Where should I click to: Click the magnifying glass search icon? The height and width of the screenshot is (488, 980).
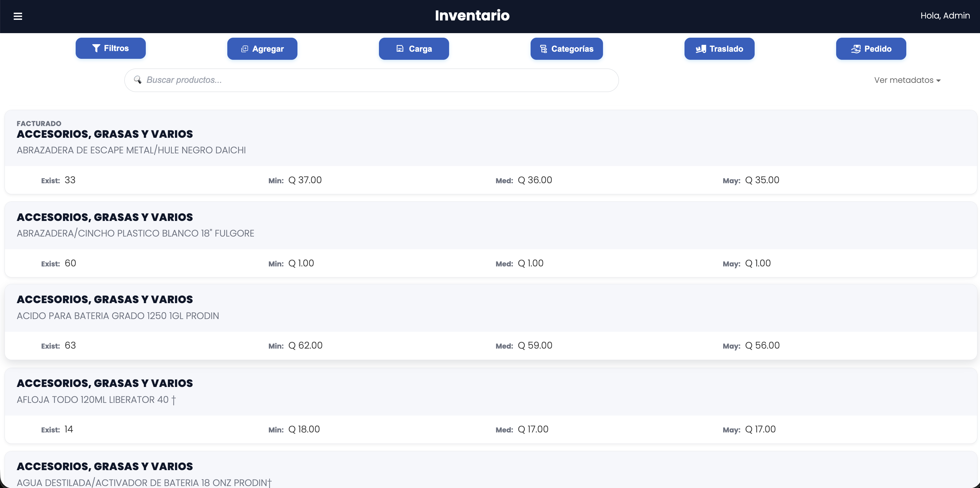(x=137, y=80)
